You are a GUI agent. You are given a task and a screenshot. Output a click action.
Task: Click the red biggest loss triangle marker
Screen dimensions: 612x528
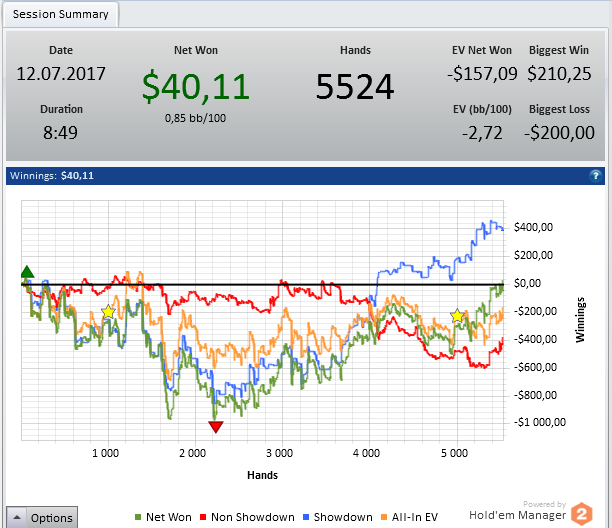215,427
